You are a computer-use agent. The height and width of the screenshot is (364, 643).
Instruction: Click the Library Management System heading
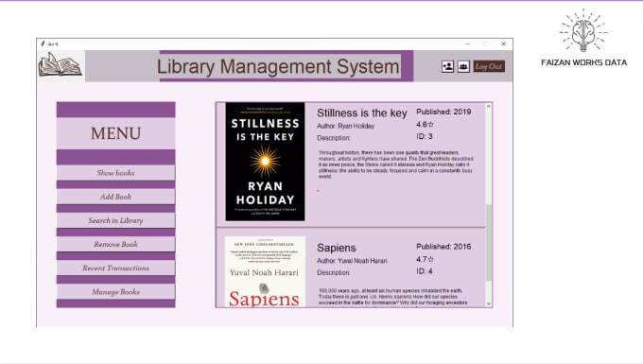point(278,66)
